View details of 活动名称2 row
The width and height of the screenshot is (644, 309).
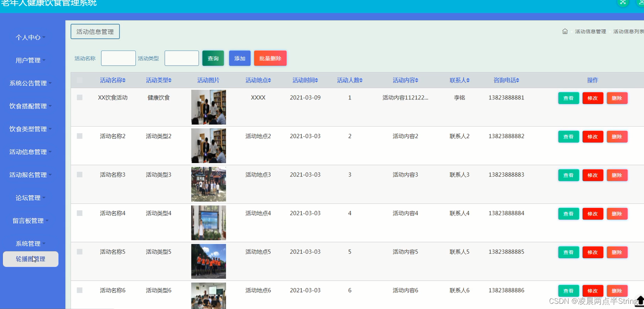point(568,136)
